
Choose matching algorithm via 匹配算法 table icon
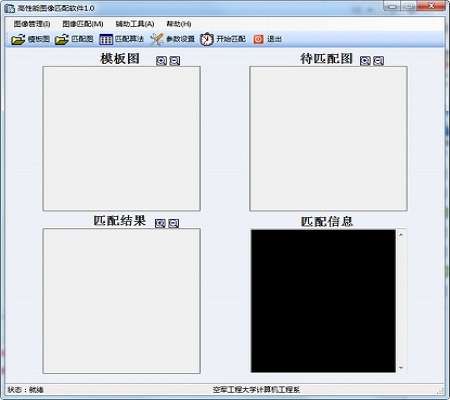click(106, 39)
